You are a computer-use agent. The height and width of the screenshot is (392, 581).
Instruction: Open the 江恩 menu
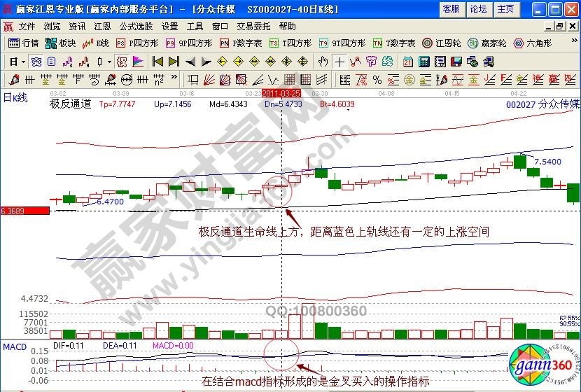pos(102,27)
